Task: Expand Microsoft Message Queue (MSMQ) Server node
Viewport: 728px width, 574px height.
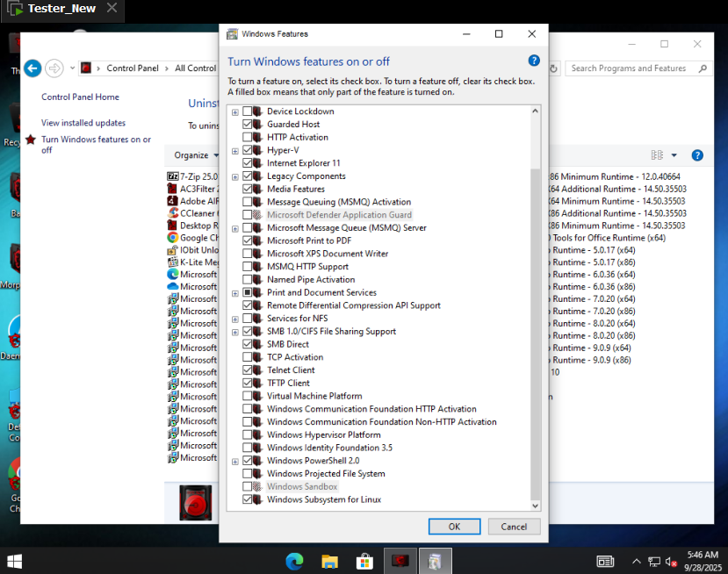Action: (235, 229)
